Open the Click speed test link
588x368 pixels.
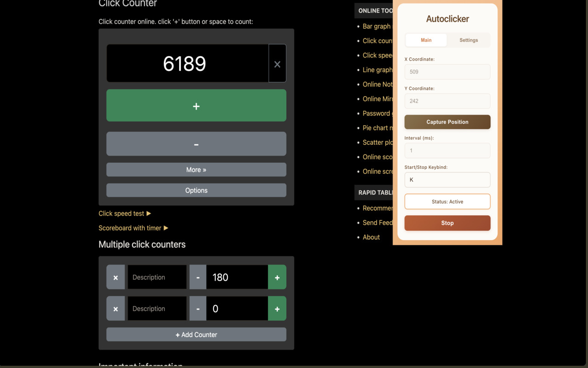point(121,213)
